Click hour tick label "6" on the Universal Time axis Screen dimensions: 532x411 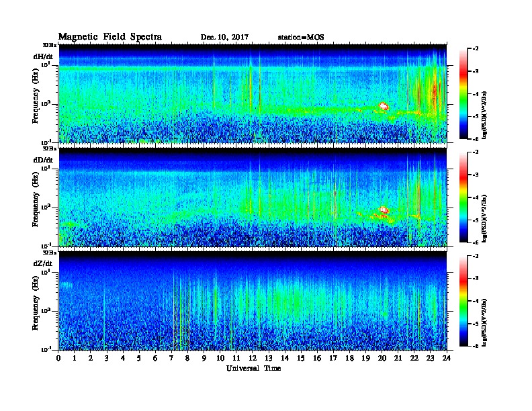(155, 359)
